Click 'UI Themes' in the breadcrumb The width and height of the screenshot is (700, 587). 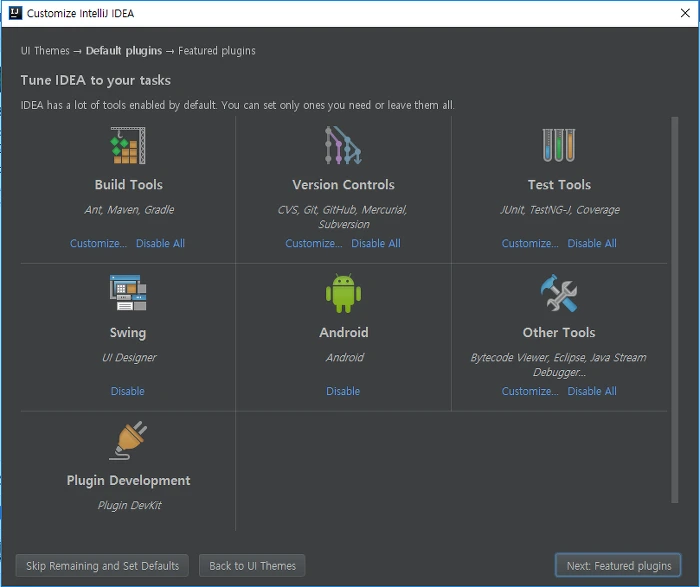[45, 51]
